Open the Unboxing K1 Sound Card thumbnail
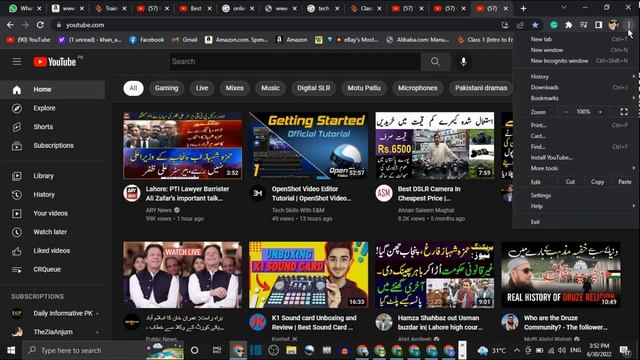The width and height of the screenshot is (640, 360). [x=309, y=275]
